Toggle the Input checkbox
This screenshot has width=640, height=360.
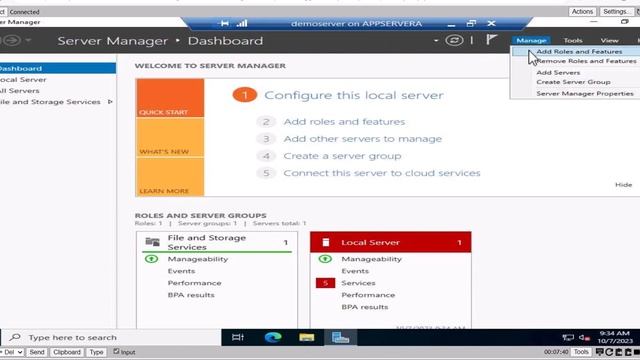coord(116,351)
